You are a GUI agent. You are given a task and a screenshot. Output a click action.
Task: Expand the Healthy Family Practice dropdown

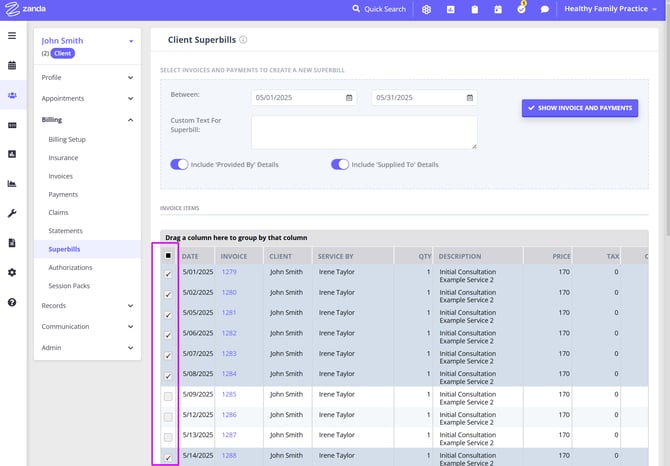[612, 9]
